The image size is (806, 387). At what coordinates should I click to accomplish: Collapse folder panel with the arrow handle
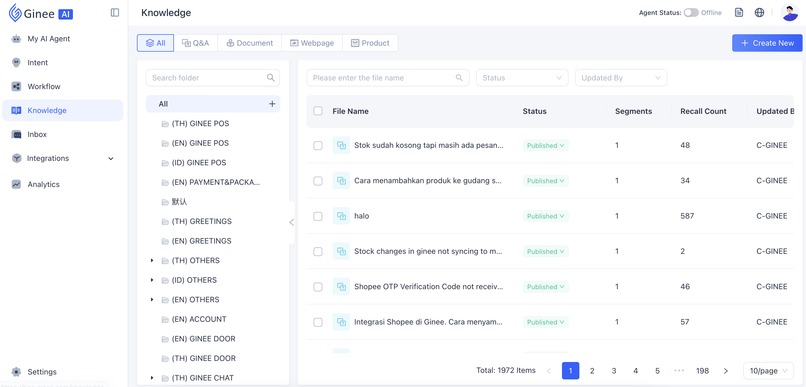pos(291,223)
